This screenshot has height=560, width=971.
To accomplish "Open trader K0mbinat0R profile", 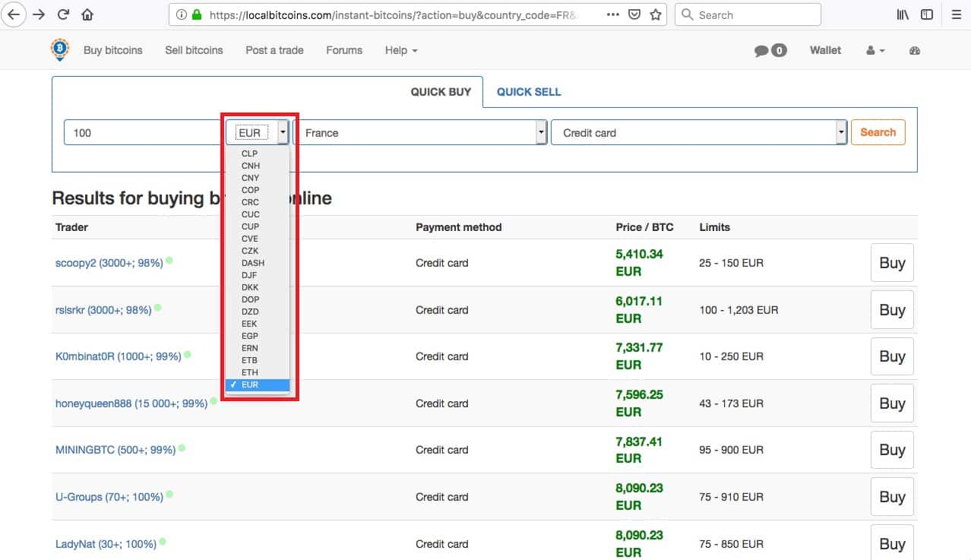I will pos(119,356).
